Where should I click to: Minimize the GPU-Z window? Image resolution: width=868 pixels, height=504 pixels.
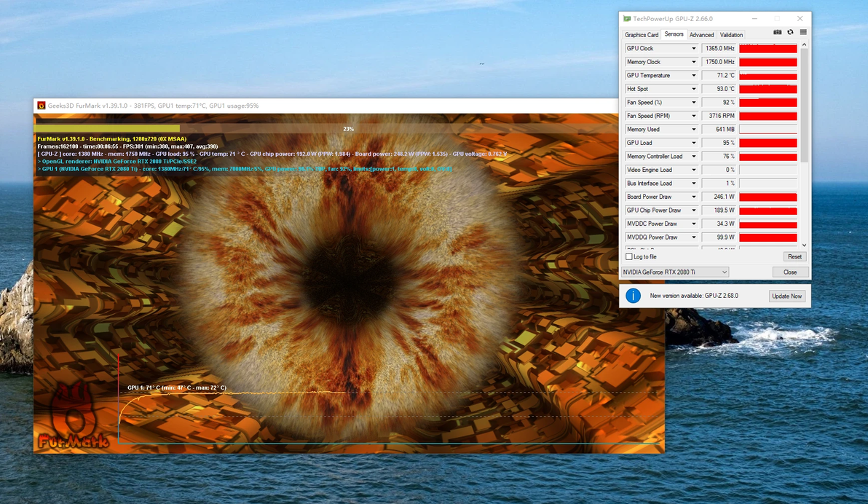(754, 19)
